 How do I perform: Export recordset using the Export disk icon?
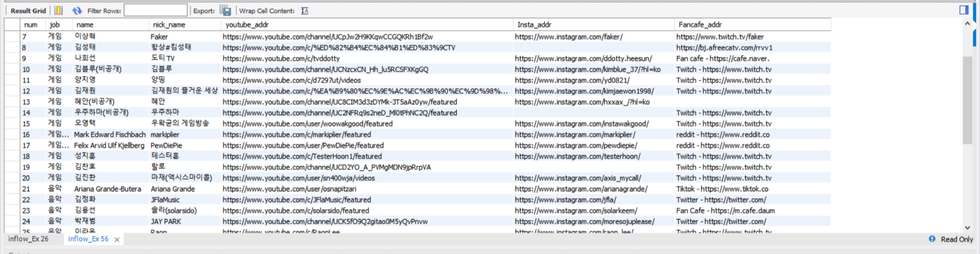[225, 10]
